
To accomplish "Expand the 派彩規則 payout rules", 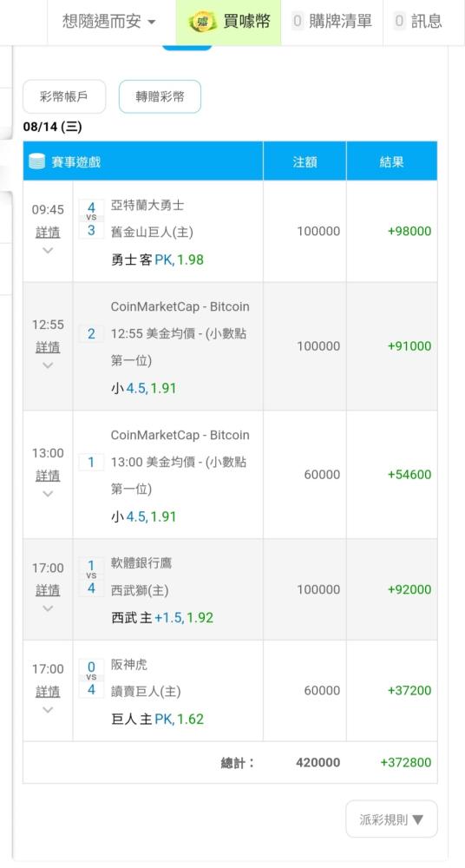I will click(391, 819).
